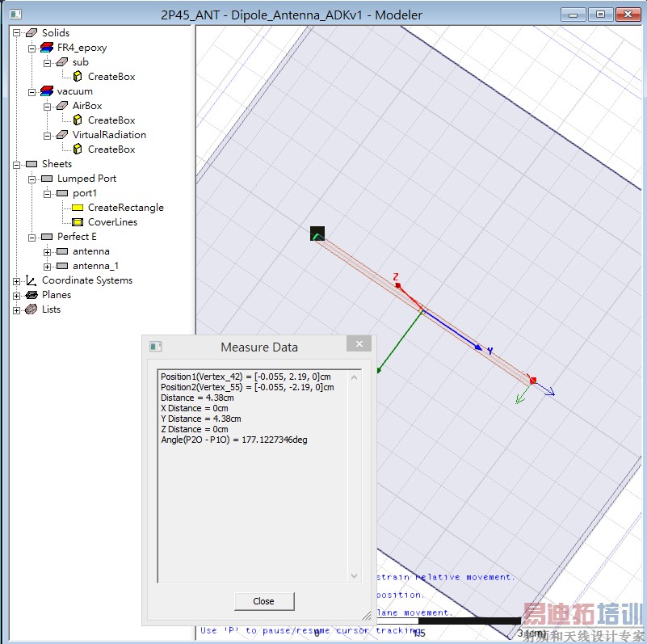Screen dimensions: 647x644
Task: Click the Solids folder icon
Action: [x=32, y=33]
